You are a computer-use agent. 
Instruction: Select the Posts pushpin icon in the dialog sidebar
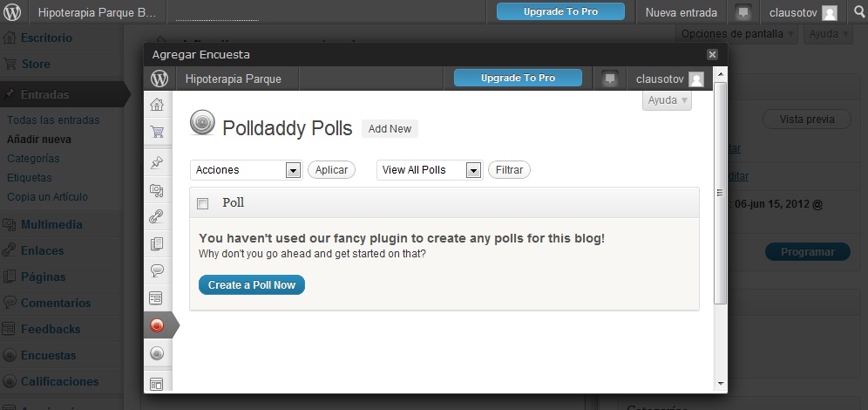(157, 162)
